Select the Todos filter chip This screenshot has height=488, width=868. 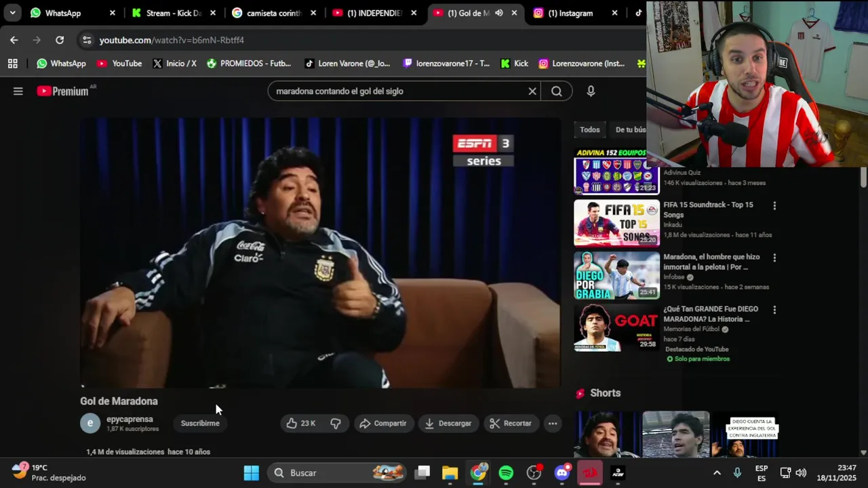590,129
